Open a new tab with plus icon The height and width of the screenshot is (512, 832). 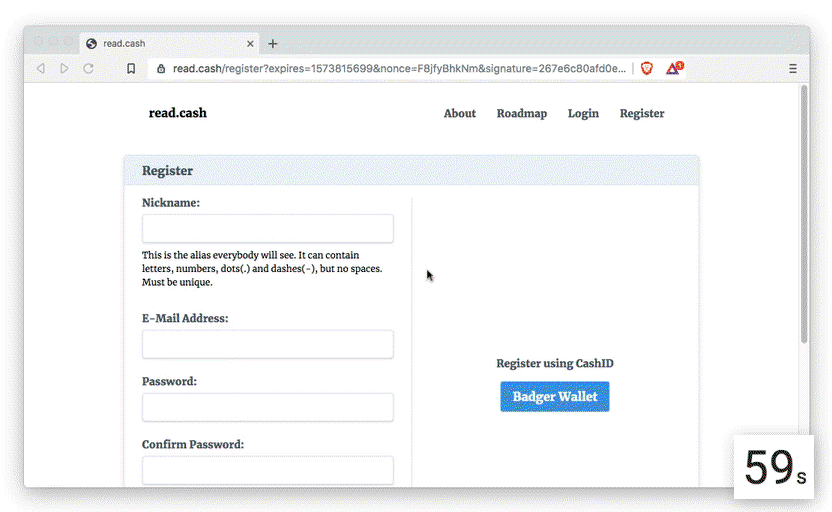pos(273,44)
